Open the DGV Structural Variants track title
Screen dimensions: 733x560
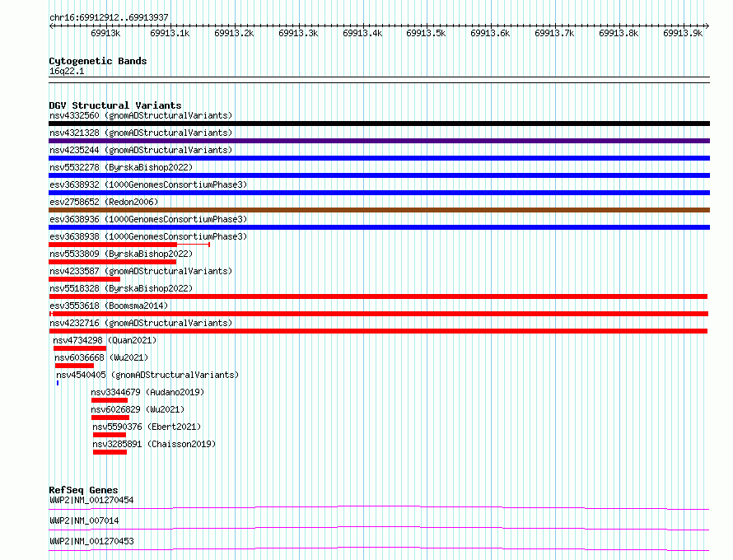tap(115, 105)
